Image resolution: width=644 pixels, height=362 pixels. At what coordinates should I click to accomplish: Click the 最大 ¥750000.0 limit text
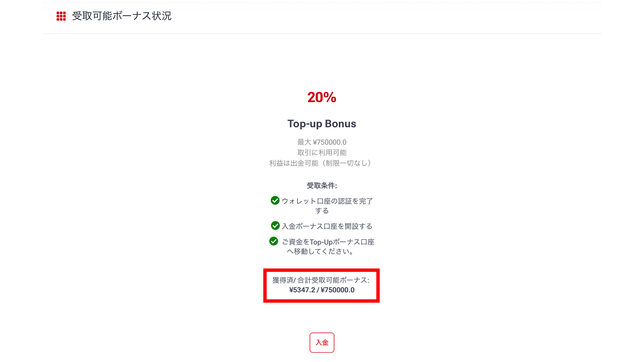click(x=322, y=142)
